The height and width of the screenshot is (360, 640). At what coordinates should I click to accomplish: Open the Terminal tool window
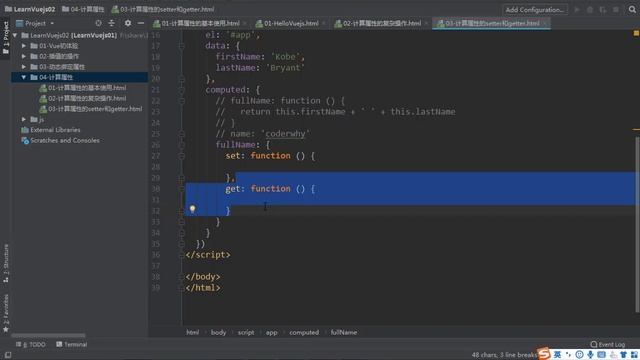coord(72,344)
